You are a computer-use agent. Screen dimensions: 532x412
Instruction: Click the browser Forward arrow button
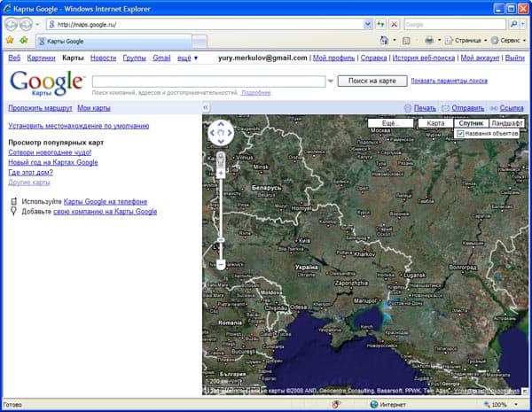(26, 25)
